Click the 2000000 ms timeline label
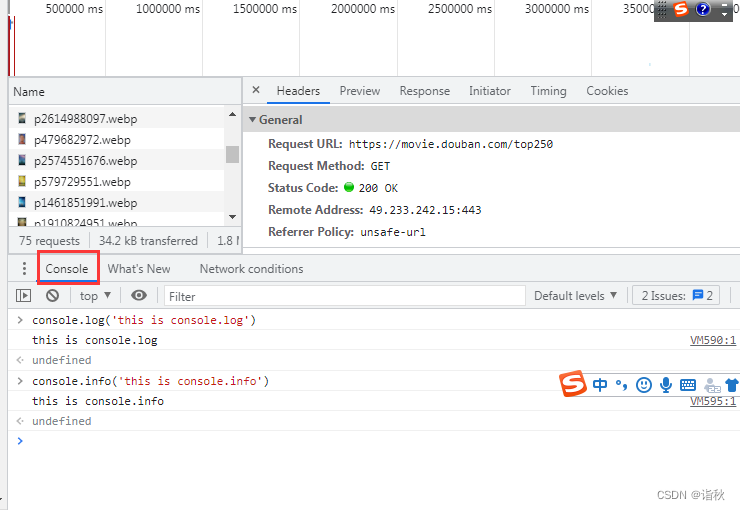Viewport: 740px width, 510px height. tap(363, 9)
